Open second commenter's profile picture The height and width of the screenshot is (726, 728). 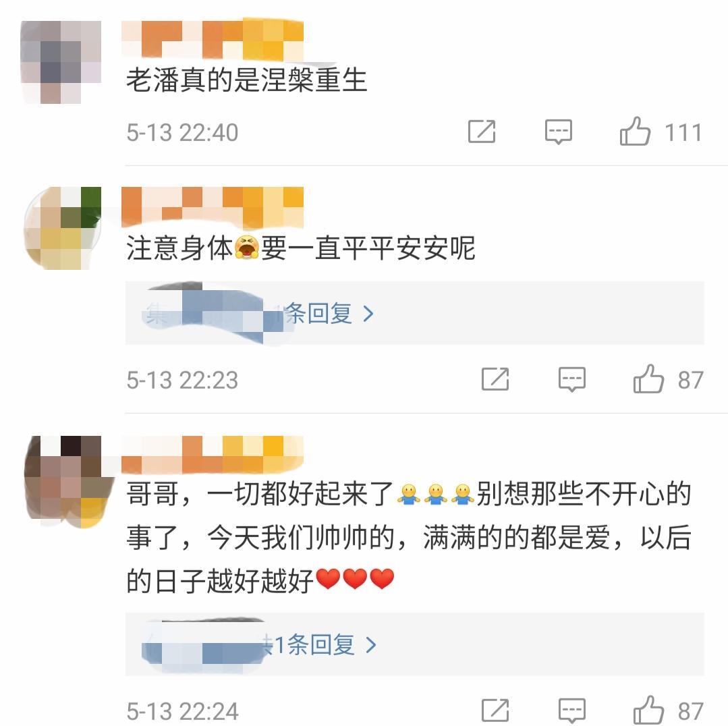pyautogui.click(x=62, y=228)
